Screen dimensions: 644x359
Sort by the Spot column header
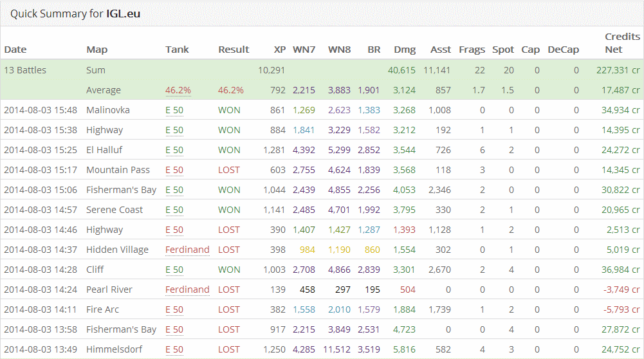point(503,50)
